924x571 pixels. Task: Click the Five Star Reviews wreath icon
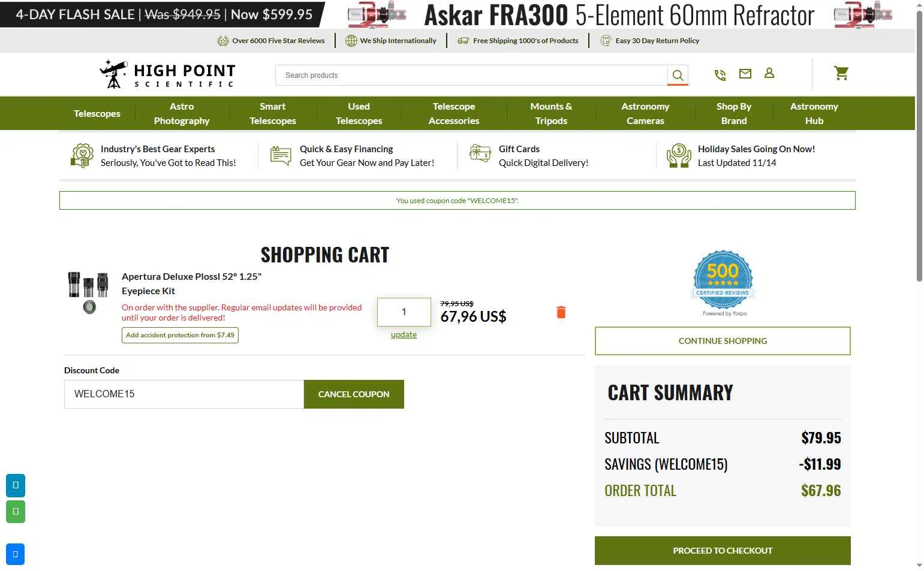point(223,41)
